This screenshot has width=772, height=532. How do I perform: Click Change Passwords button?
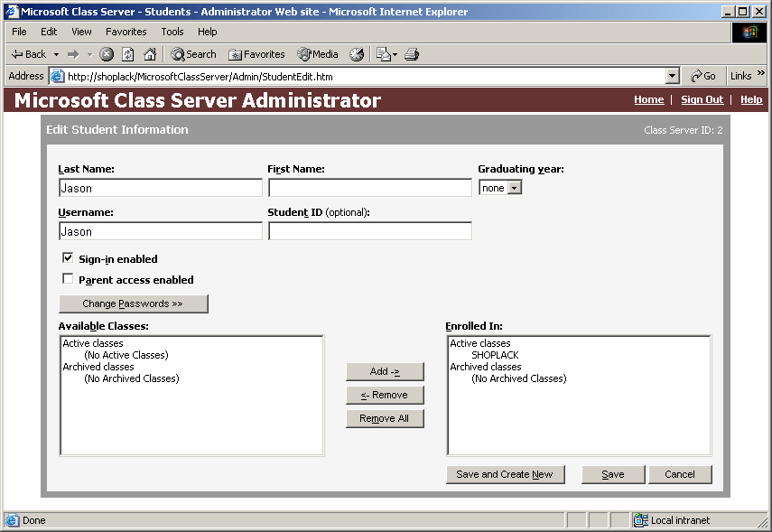[134, 303]
